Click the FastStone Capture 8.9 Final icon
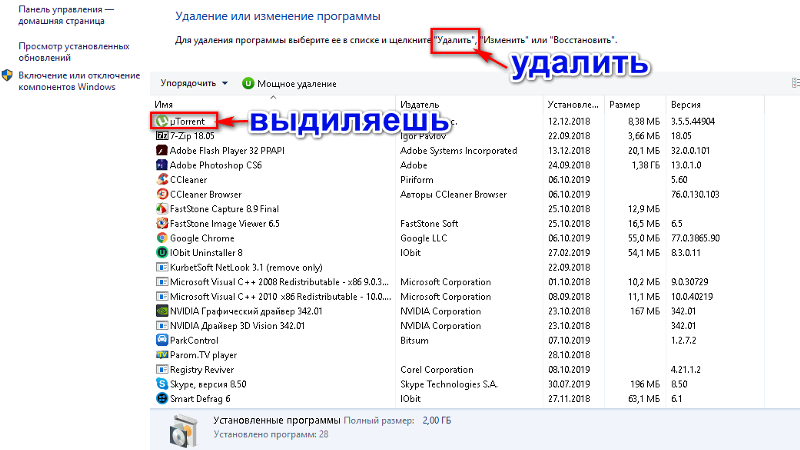Viewport: 800px width, 450px height. point(162,209)
